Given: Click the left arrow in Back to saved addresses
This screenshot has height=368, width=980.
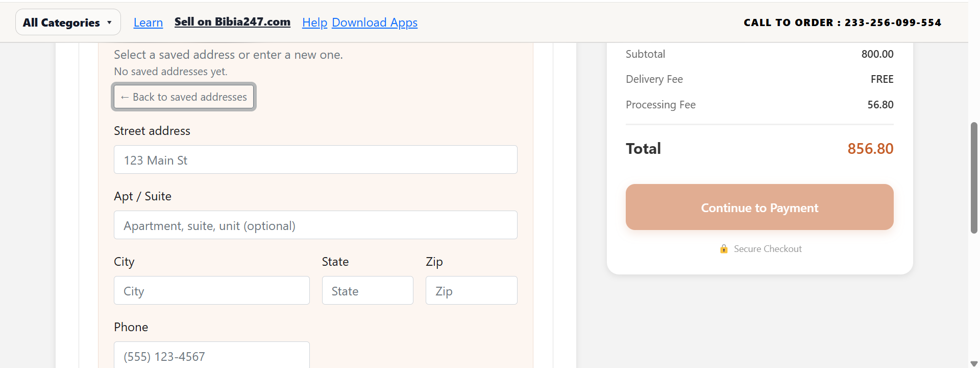Looking at the screenshot, I should pyautogui.click(x=124, y=97).
